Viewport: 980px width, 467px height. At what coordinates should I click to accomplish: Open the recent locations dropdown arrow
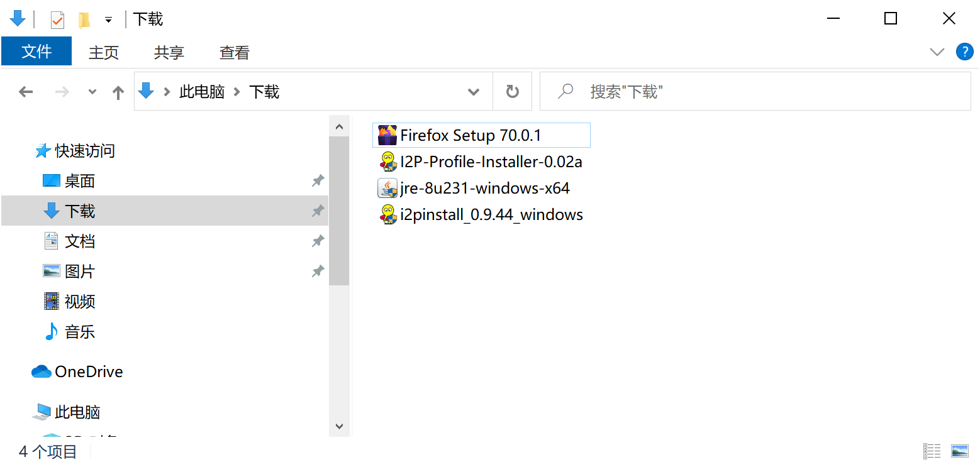pyautogui.click(x=92, y=92)
